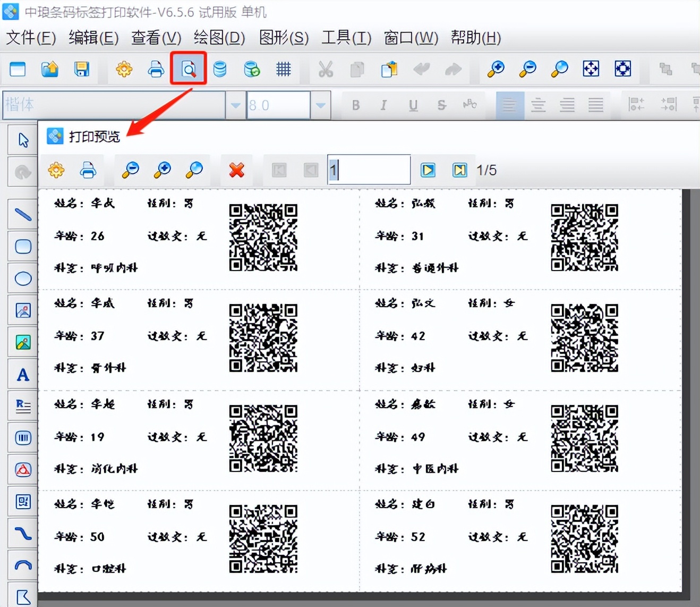
Task: Select the rich text tool
Action: pos(23,406)
